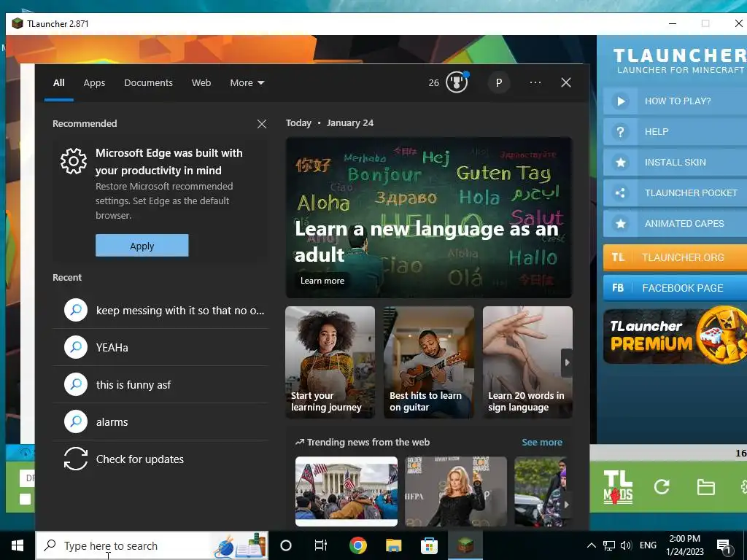Open the Windows Start menu
Image resolution: width=747 pixels, height=560 pixels.
(x=18, y=545)
